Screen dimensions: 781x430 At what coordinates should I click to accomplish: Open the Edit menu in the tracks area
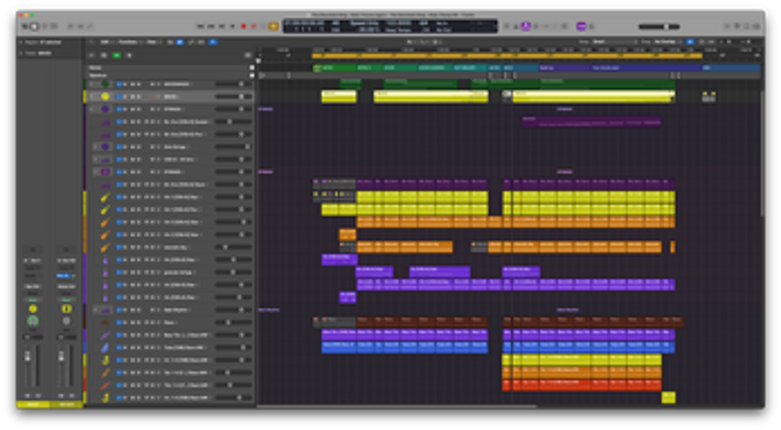click(106, 42)
